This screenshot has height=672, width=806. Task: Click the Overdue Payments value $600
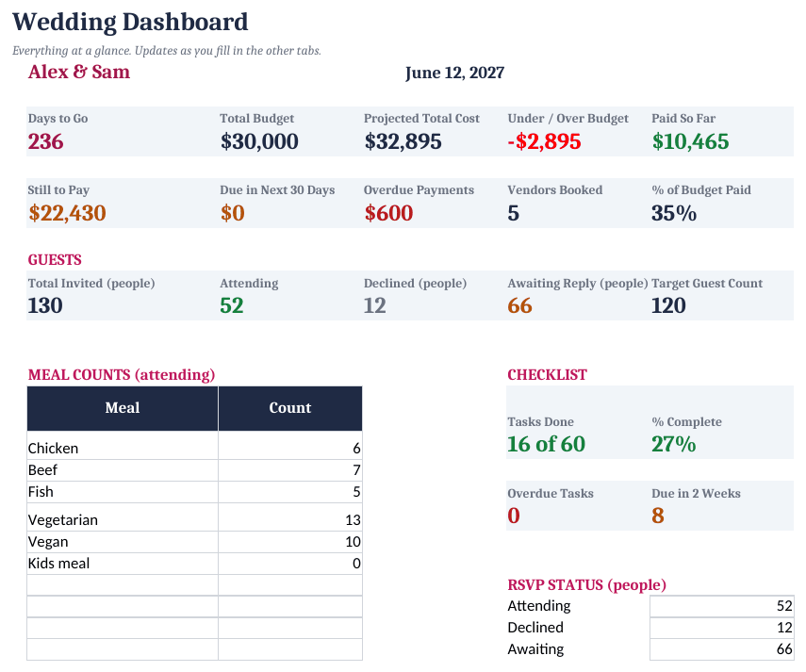[x=388, y=213]
